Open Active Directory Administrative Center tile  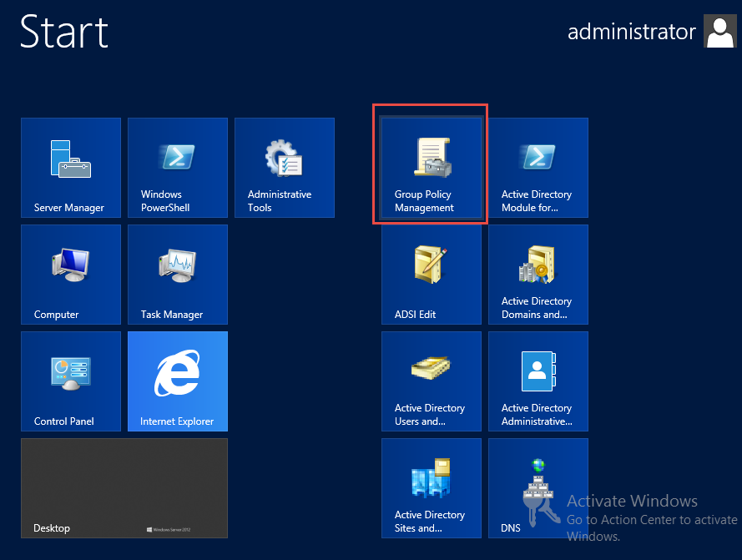[538, 381]
